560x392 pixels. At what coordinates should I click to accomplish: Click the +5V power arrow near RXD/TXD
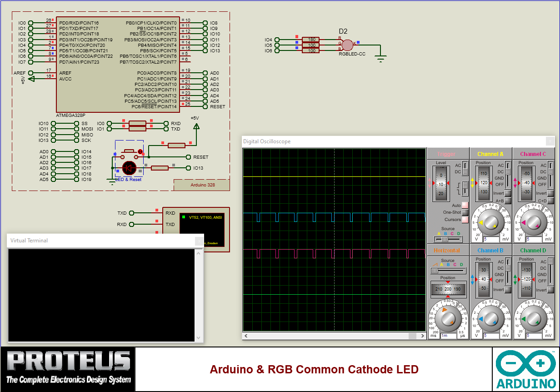tap(195, 126)
